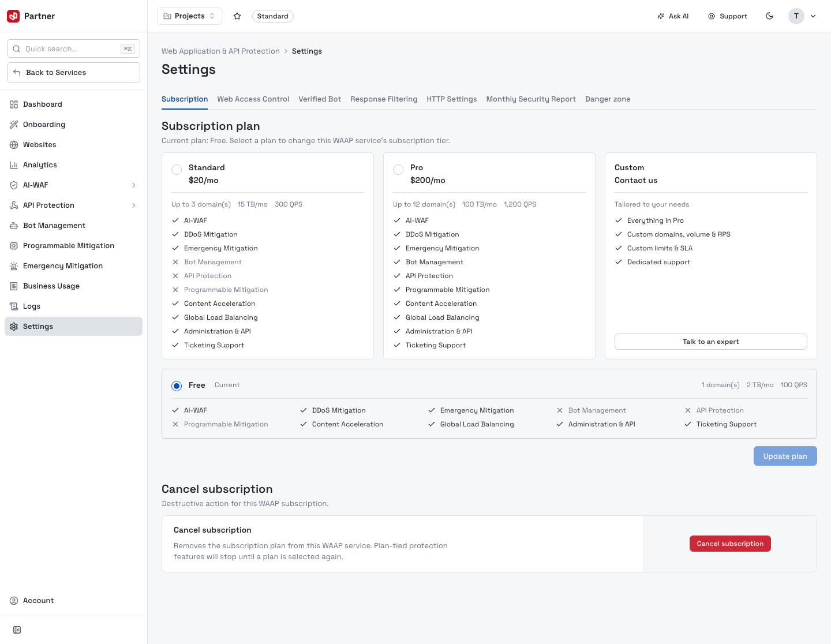Switch to the Subscription tab
Image resolution: width=831 pixels, height=644 pixels.
click(185, 99)
